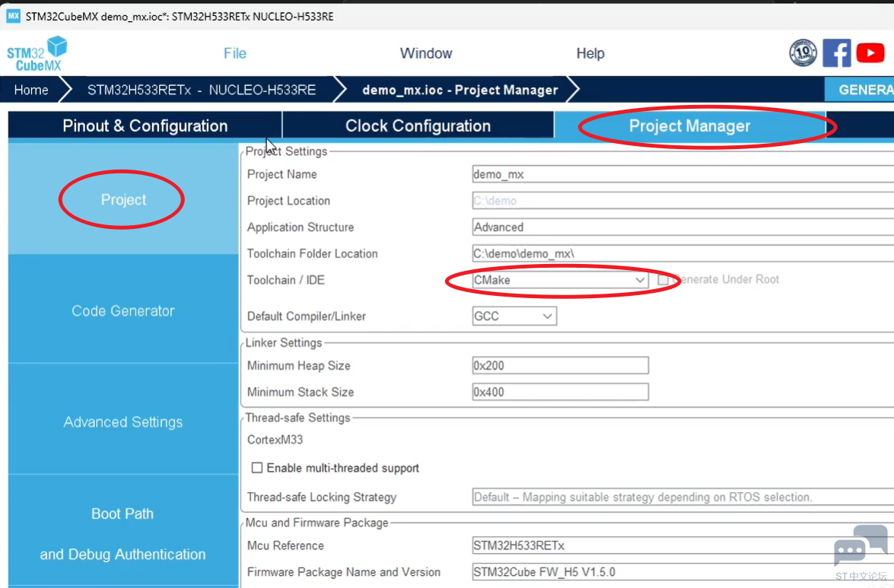Enable Generate Under Root checkbox
894x588 pixels.
[663, 280]
